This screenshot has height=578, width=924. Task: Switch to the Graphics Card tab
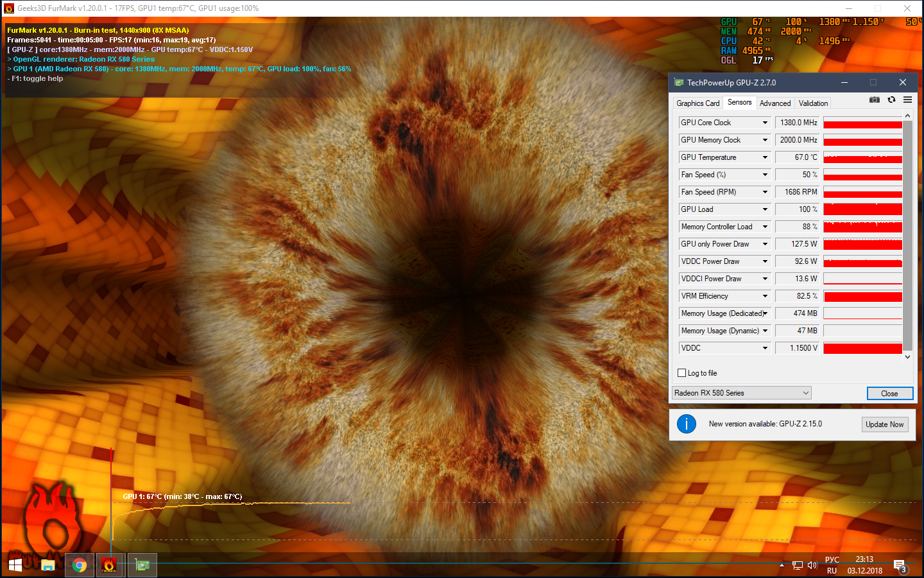698,103
